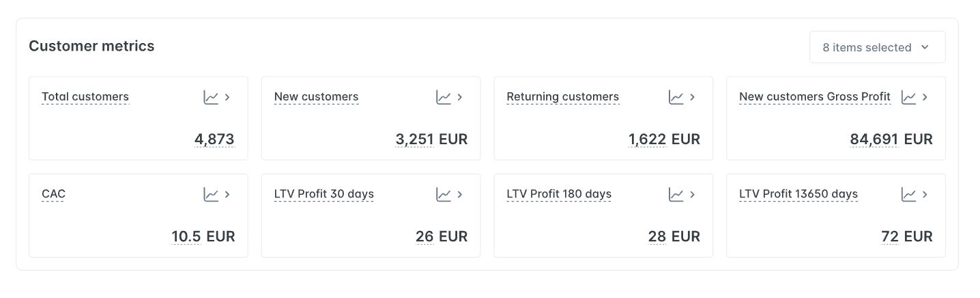Click the New customers Gross Profit label
Screen dimensions: 980x298
click(x=814, y=97)
